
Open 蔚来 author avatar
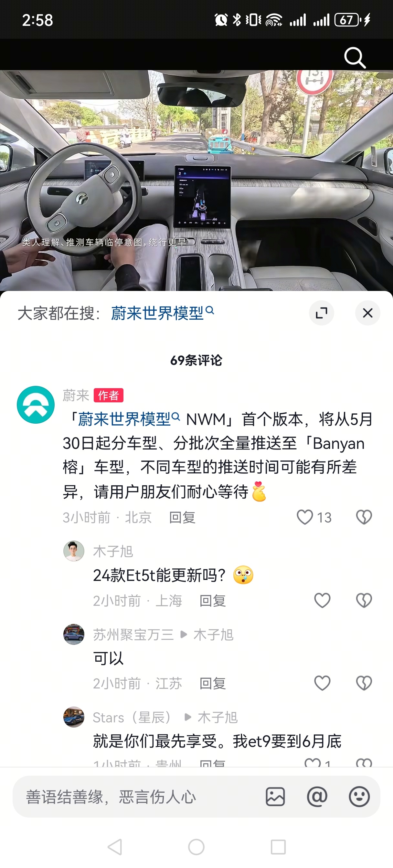tap(36, 404)
